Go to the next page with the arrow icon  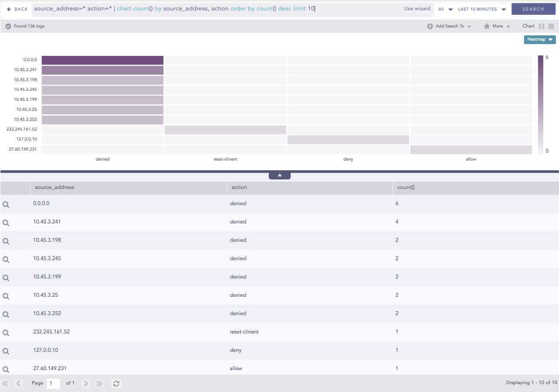click(x=86, y=383)
